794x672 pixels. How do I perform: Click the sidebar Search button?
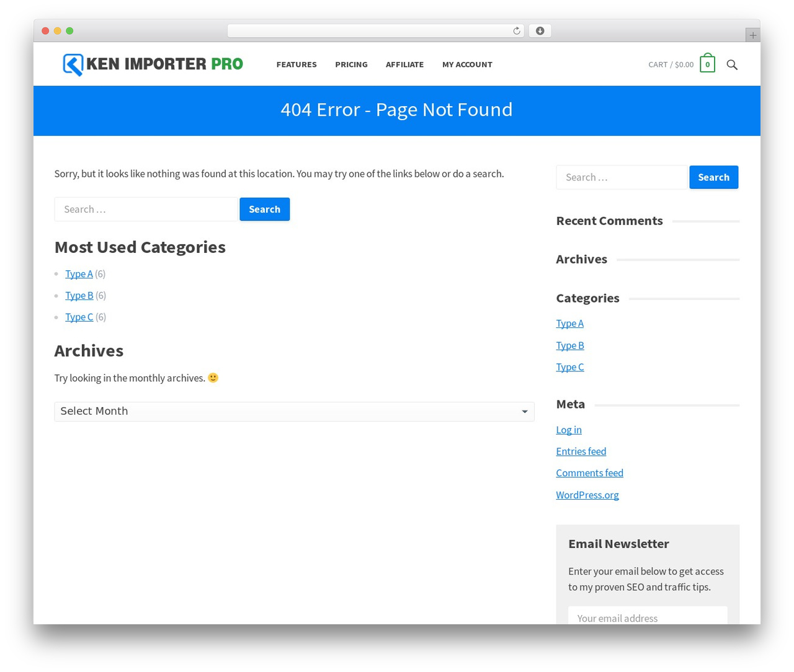click(714, 177)
